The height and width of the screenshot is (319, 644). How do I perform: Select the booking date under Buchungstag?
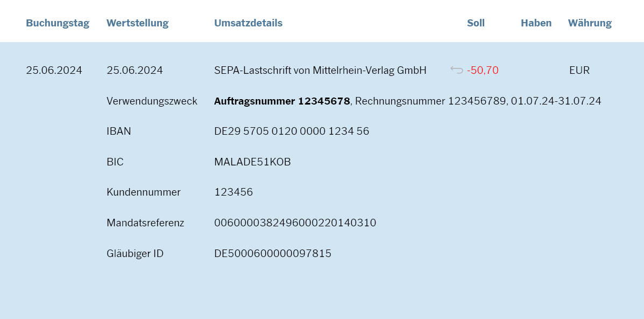(54, 71)
